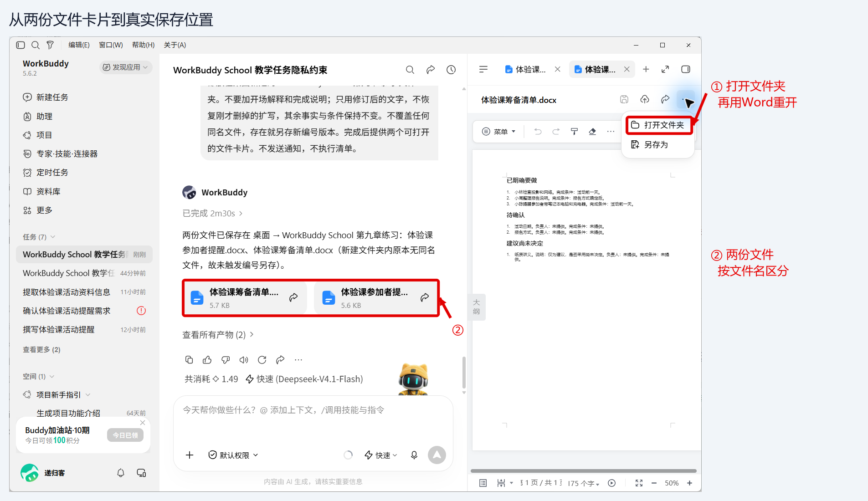Toggle the sidebar panel icon in title bar
Viewport: 868px width, 501px height.
(21, 45)
